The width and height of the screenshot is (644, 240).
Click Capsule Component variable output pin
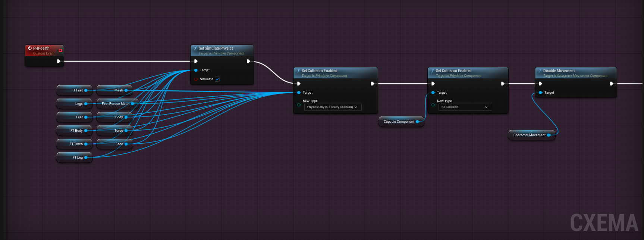(x=417, y=122)
